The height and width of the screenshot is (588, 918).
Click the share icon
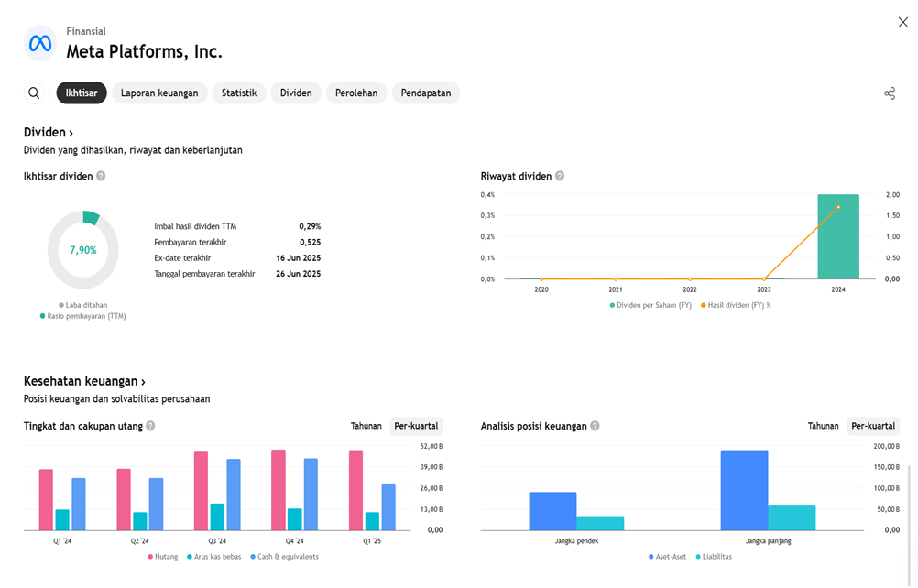pos(890,93)
